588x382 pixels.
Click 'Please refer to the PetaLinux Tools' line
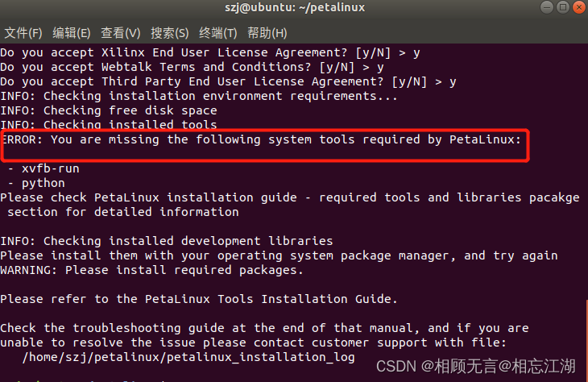(199, 300)
